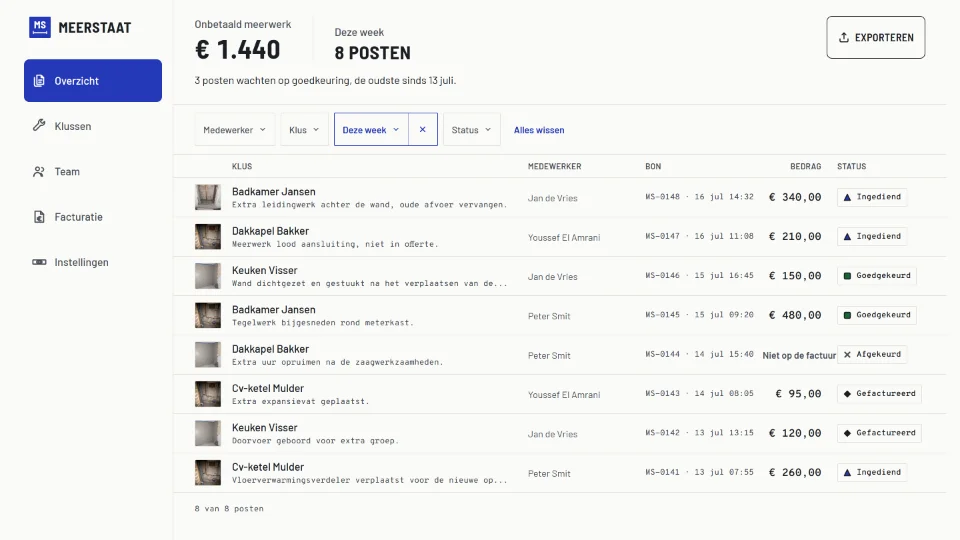Click the Ingediend triangle icon for MS-0141
Image resolution: width=960 pixels, height=540 pixels.
(847, 473)
